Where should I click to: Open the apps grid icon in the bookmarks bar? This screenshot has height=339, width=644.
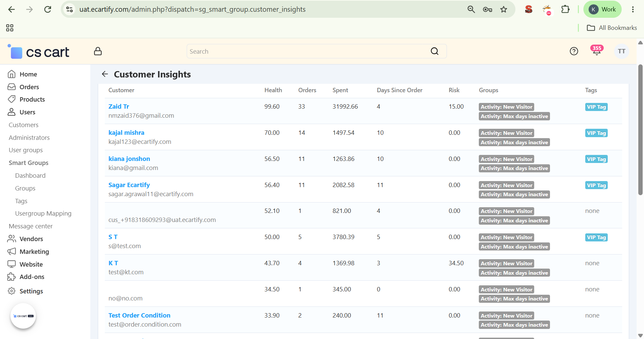10,28
